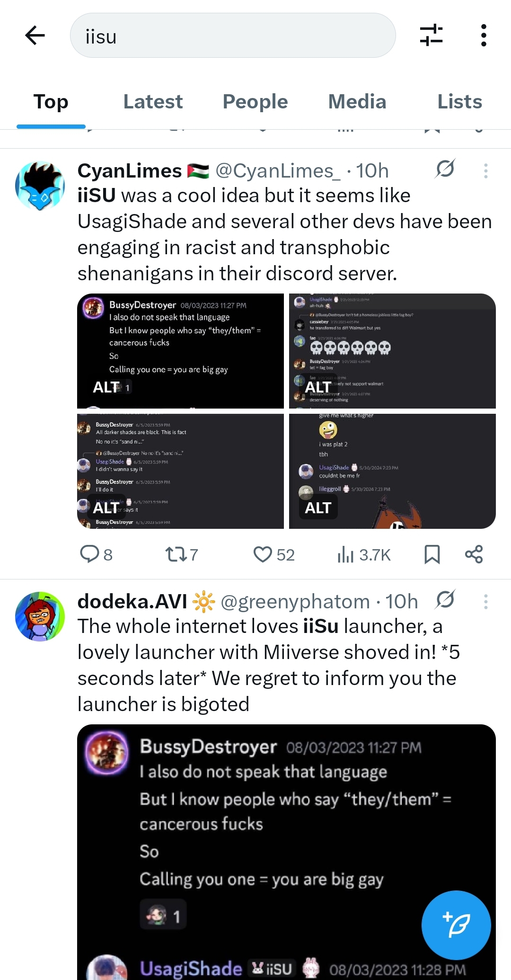Bookmark the CyanLimes tweet
Image resolution: width=511 pixels, height=980 pixels.
[432, 554]
